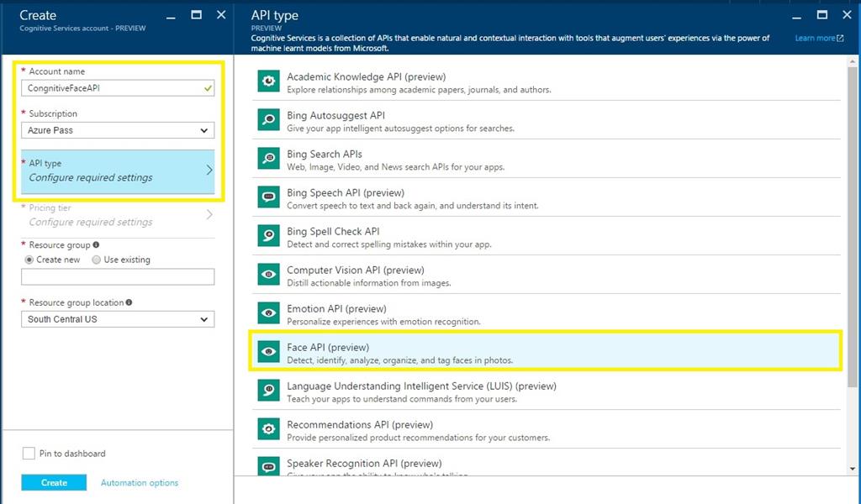
Task: Click the Emotion API eye icon
Action: tap(268, 313)
